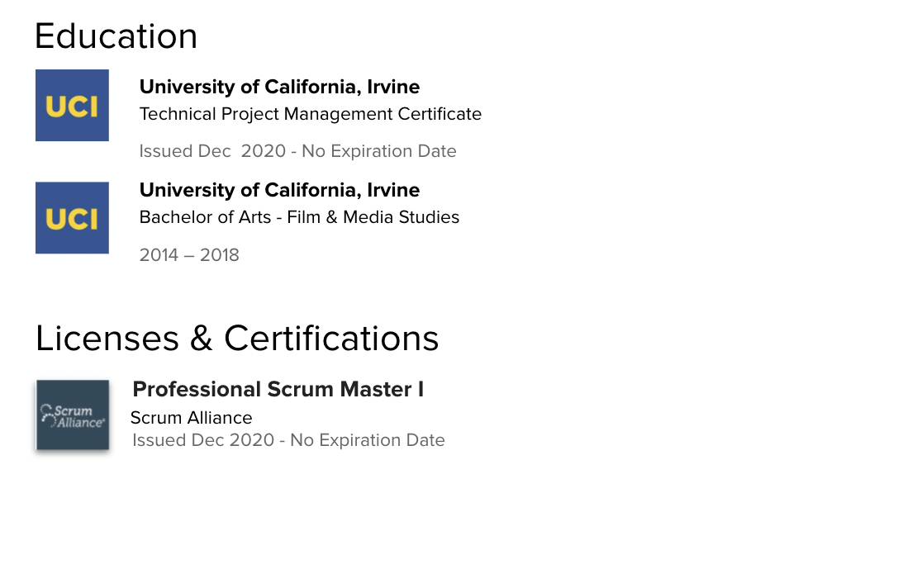Click the Licenses & Certifications heading
The height and width of the screenshot is (588, 903).
(x=236, y=338)
